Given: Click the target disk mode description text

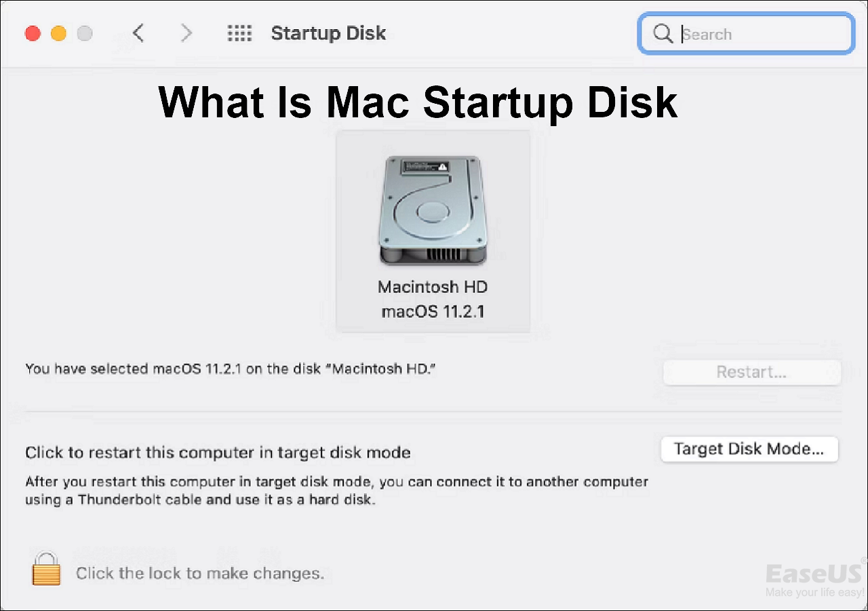Looking at the screenshot, I should (x=336, y=490).
